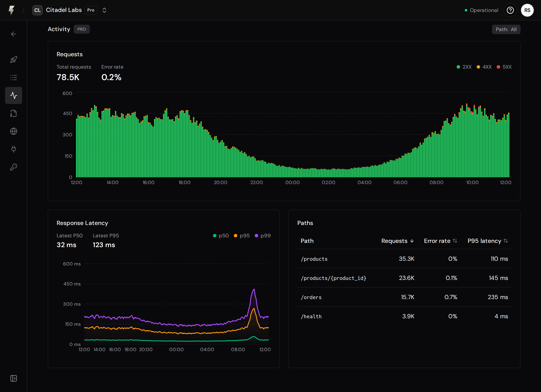Sort paths by P95 latency column
Image resolution: width=541 pixels, height=392 pixels.
(488, 241)
